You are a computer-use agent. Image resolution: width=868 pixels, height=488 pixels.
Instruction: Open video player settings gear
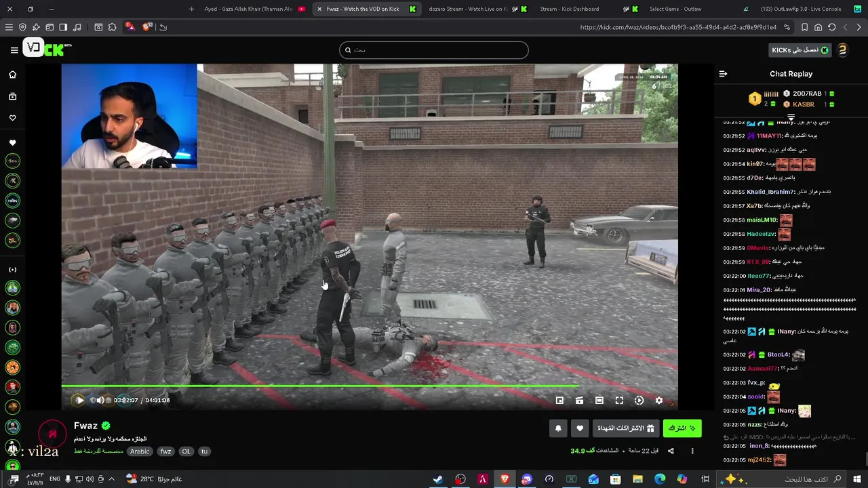click(x=658, y=401)
